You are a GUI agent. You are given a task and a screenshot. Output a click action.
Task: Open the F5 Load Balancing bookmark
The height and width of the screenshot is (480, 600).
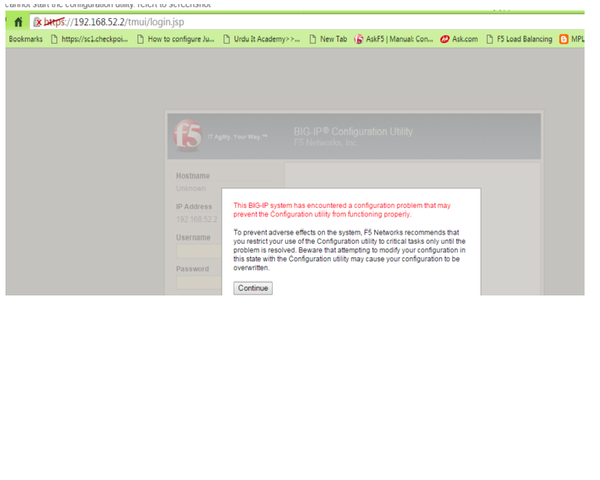[519, 39]
